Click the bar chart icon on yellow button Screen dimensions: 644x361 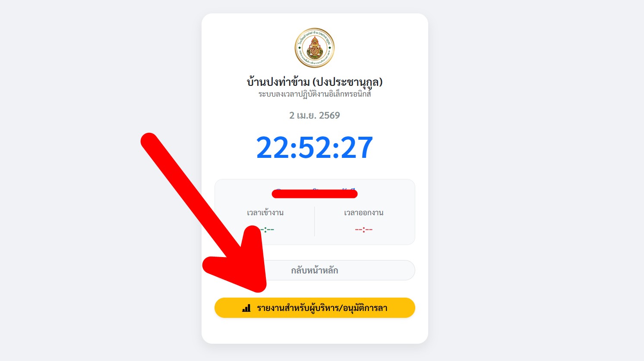(x=246, y=308)
